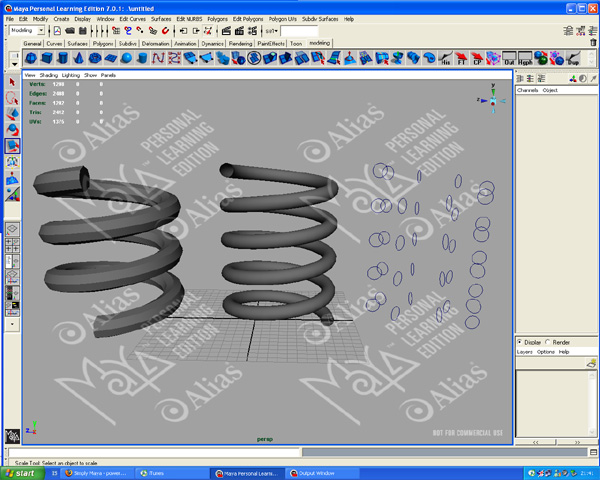Click the CP center pivot shelf button
The height and width of the screenshot is (480, 600).
(x=477, y=58)
